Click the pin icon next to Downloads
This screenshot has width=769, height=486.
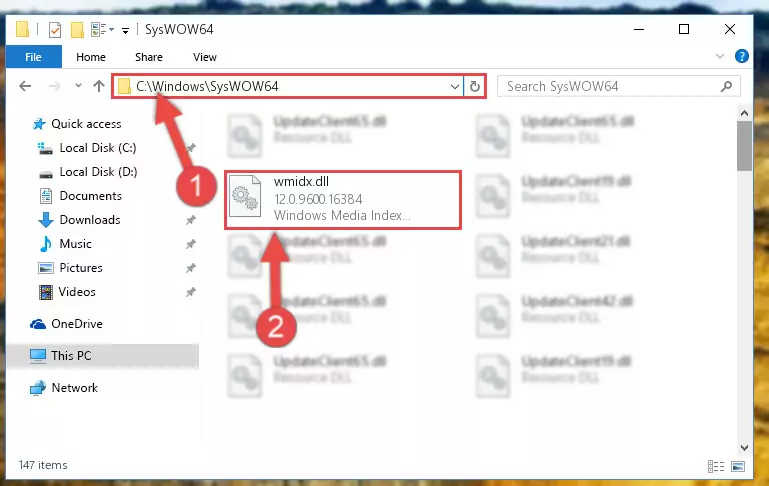[x=190, y=220]
